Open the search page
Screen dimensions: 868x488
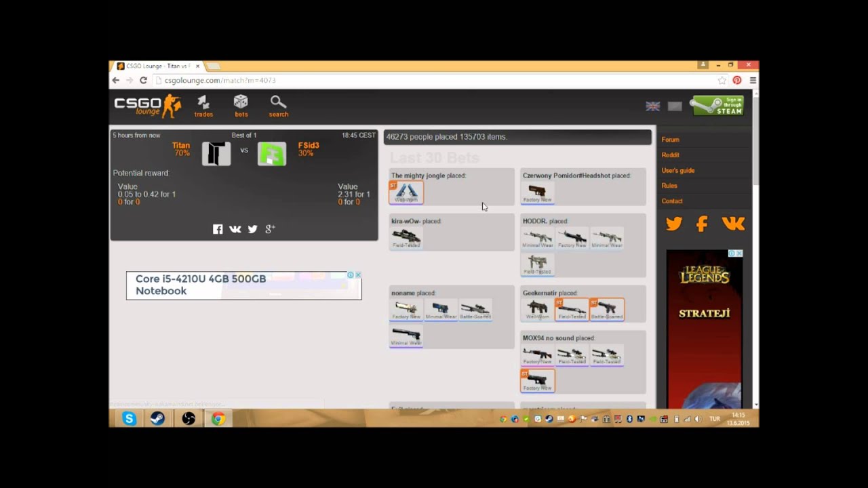pos(278,106)
